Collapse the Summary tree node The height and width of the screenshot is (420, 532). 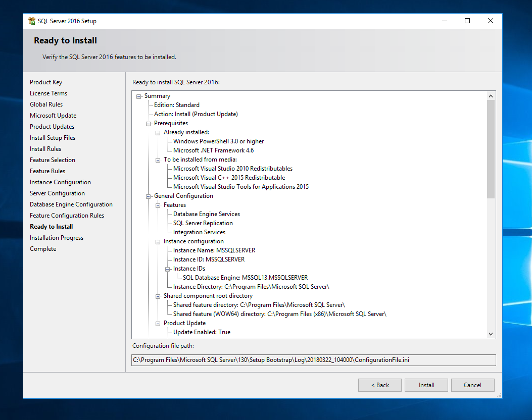(138, 95)
